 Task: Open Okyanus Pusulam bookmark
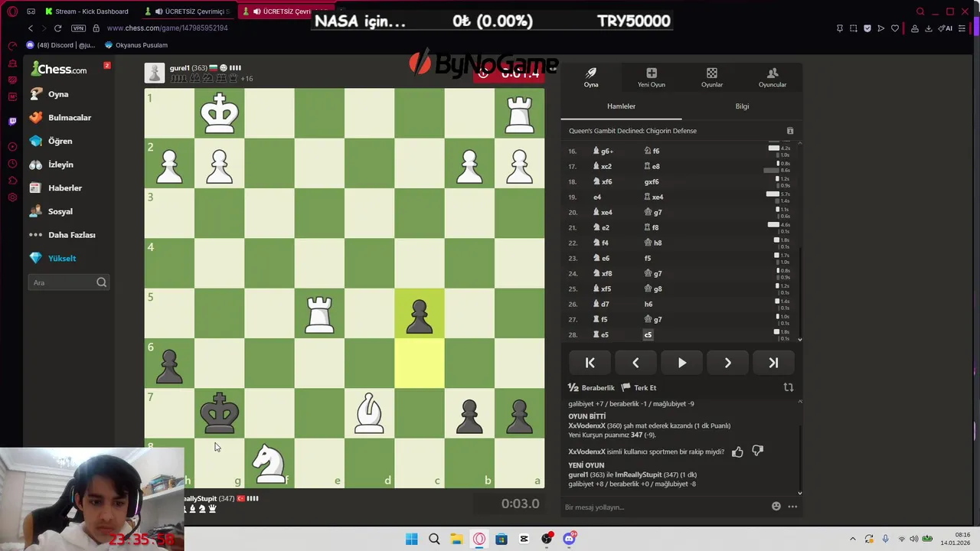tap(136, 45)
